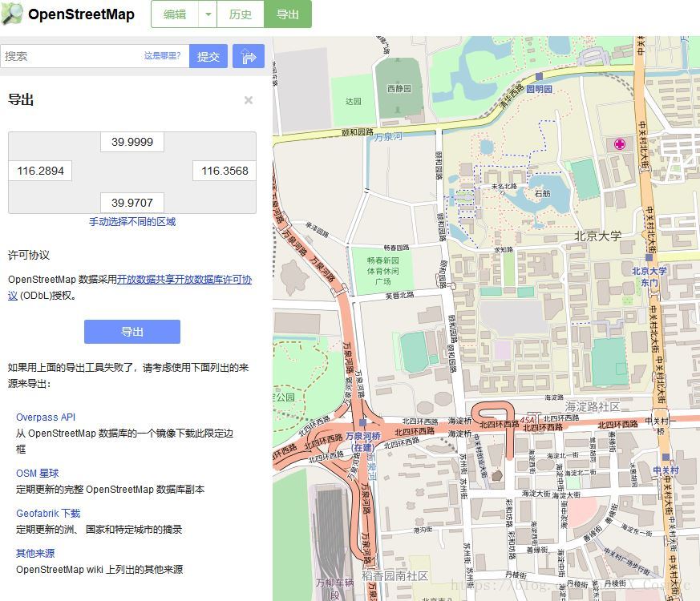Expand the edit dropdown arrow
This screenshot has height=601, width=700.
[x=208, y=14]
